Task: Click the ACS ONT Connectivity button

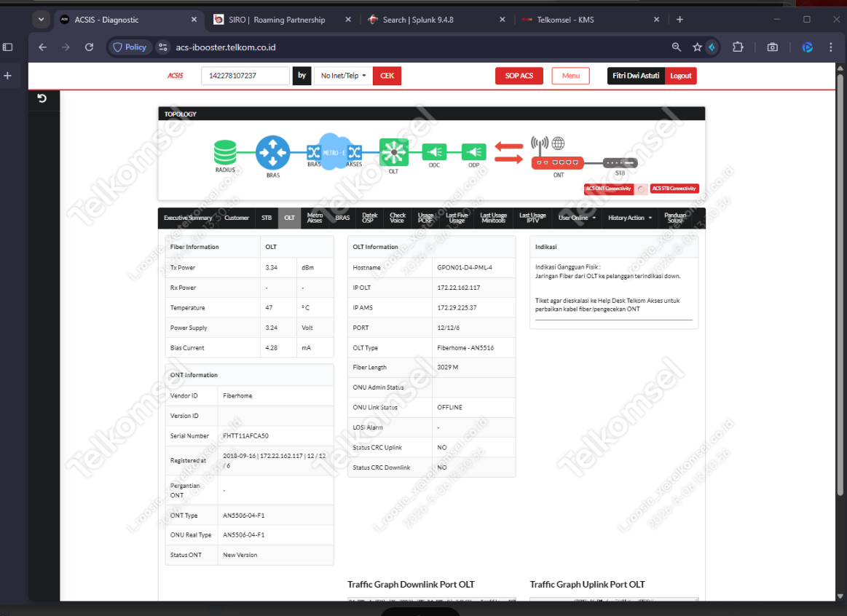Action: 609,189
